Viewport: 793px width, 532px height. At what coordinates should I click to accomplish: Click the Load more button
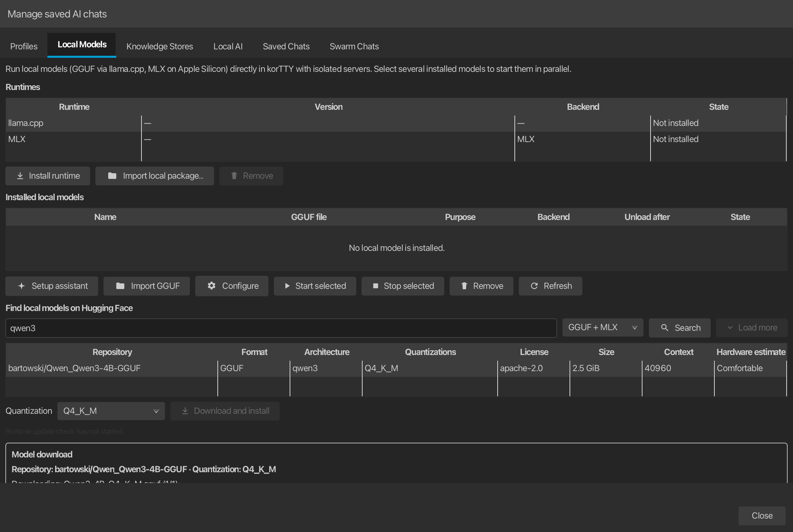pyautogui.click(x=752, y=328)
